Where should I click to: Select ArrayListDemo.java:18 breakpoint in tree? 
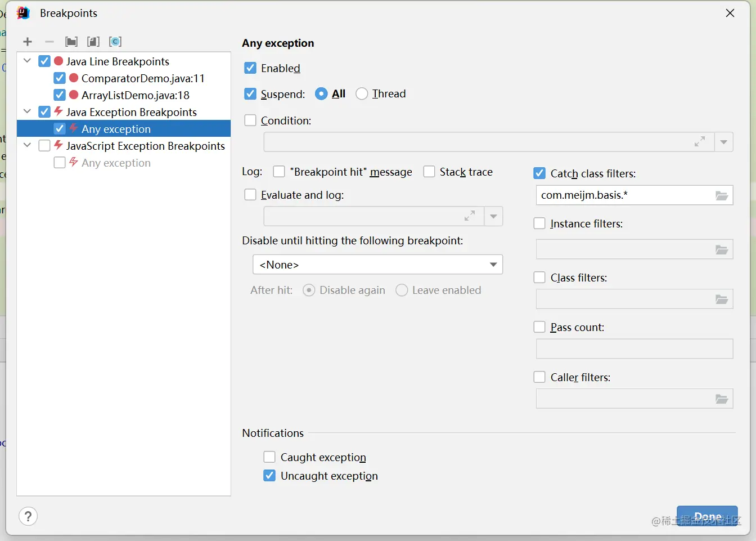(x=135, y=95)
